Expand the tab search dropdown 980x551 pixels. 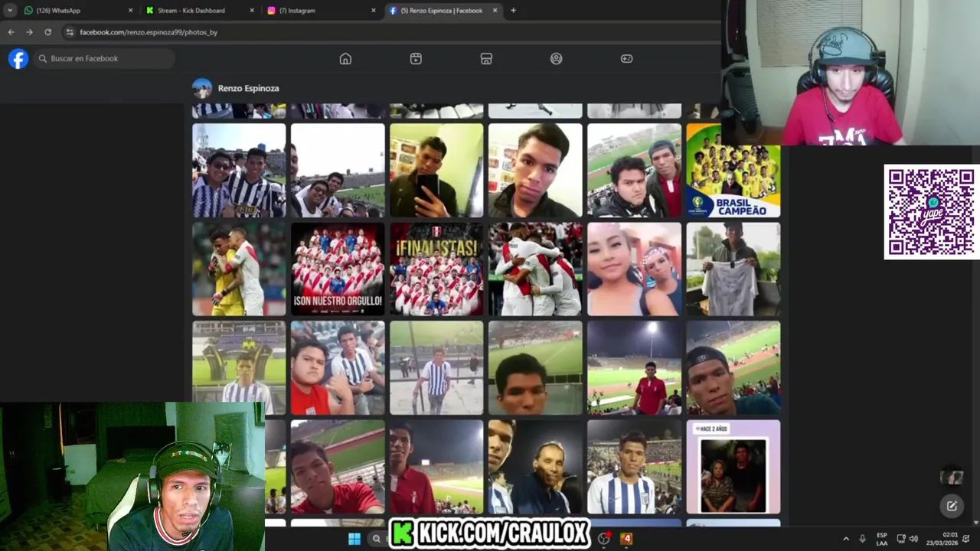10,11
